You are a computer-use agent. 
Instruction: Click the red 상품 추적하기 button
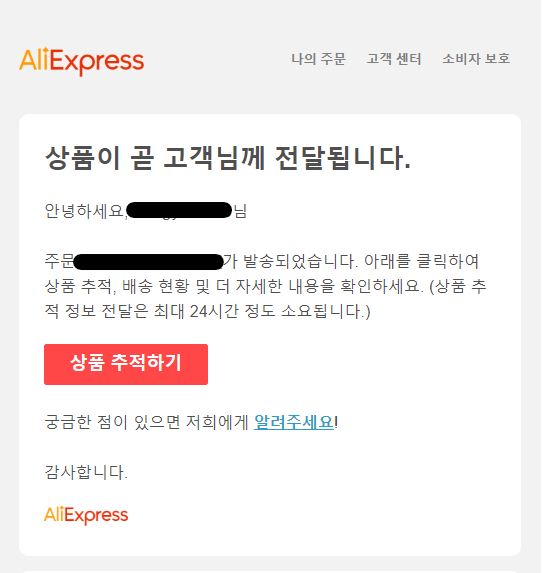(126, 364)
